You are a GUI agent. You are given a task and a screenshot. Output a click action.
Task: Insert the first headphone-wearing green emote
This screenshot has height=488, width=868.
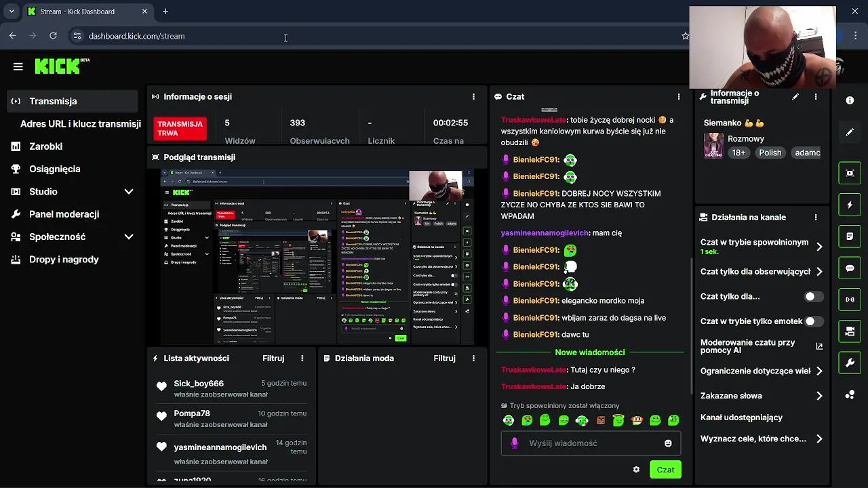[x=509, y=420]
